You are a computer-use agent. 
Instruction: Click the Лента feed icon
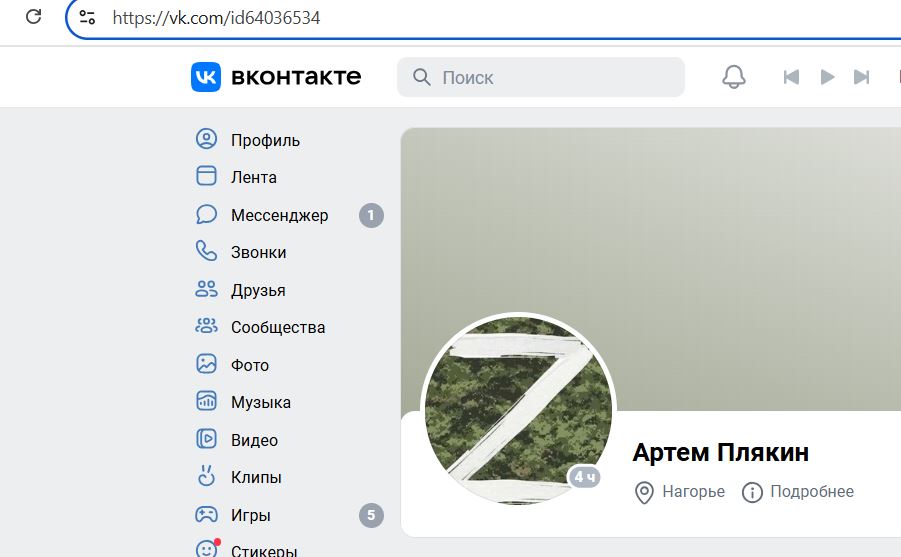coord(206,176)
